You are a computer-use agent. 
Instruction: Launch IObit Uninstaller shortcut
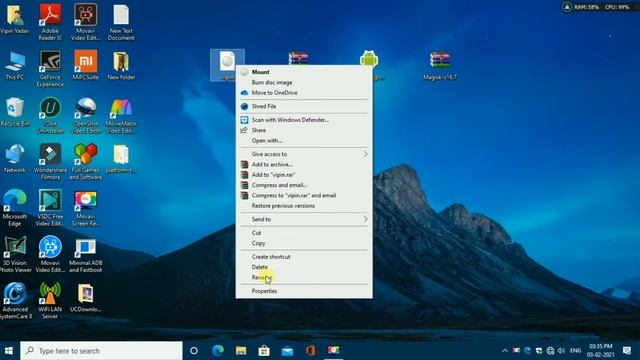(x=50, y=115)
